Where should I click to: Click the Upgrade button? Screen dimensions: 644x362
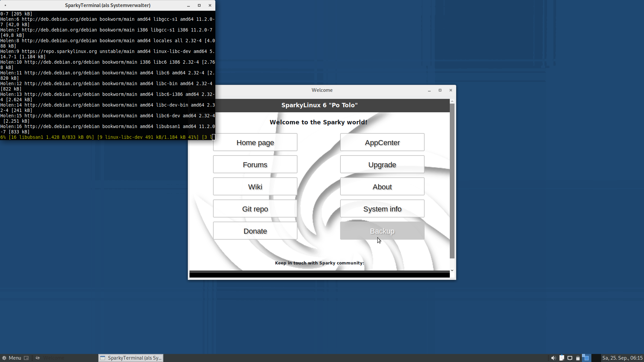coord(382,164)
